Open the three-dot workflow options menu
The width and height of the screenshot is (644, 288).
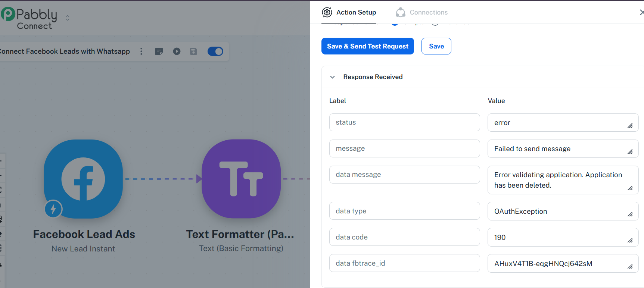tap(141, 51)
